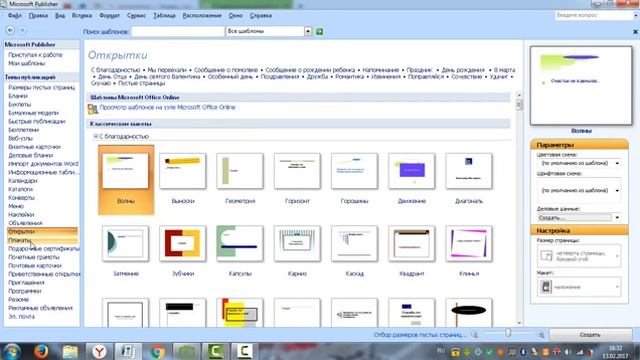Select the Затмение card template

coord(126,251)
